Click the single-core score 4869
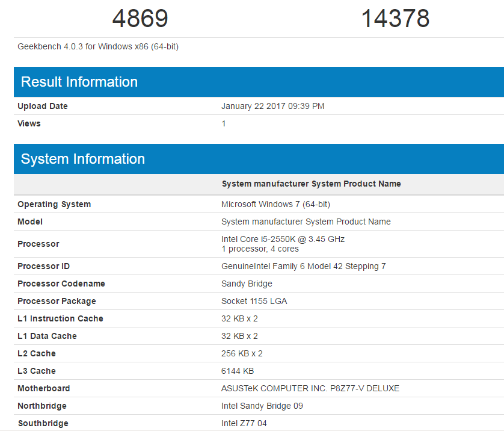This screenshot has height=431, width=504. tap(140, 18)
